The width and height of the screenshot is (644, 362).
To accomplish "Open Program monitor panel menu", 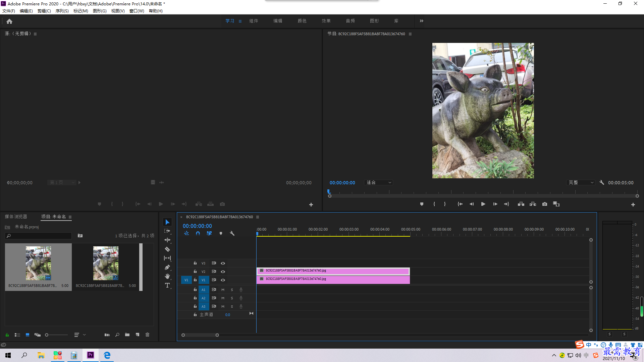I will (x=410, y=34).
